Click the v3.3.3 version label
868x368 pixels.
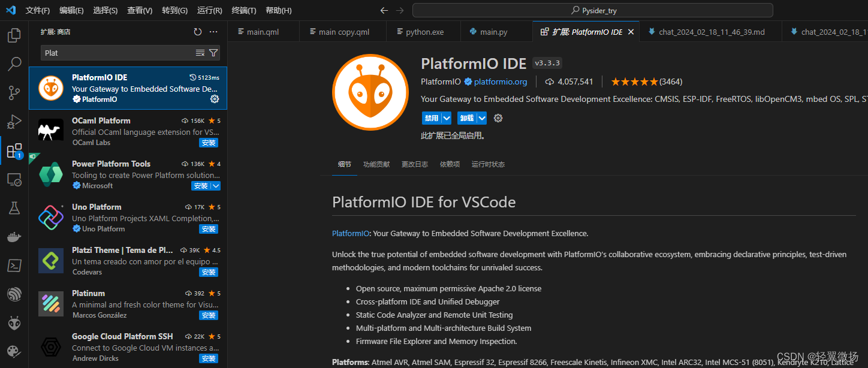pyautogui.click(x=547, y=64)
